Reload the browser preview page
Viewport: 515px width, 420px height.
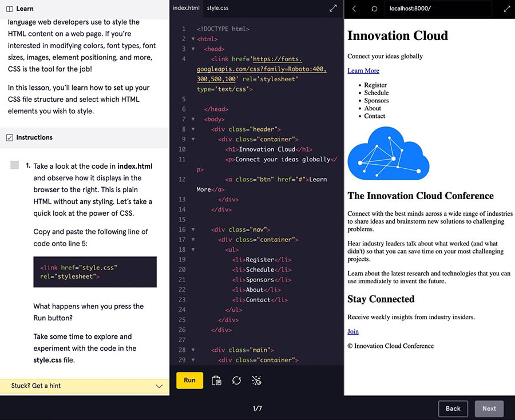click(x=374, y=9)
